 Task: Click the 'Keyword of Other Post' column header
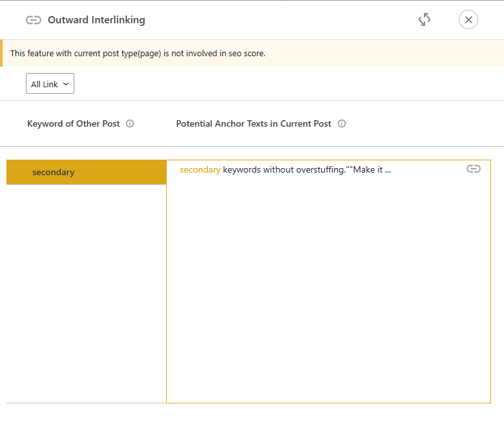point(73,123)
